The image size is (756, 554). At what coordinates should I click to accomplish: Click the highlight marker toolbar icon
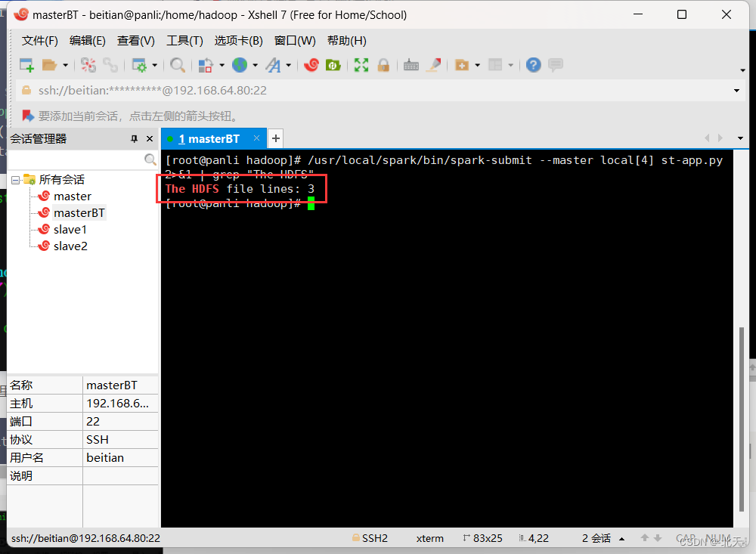433,64
